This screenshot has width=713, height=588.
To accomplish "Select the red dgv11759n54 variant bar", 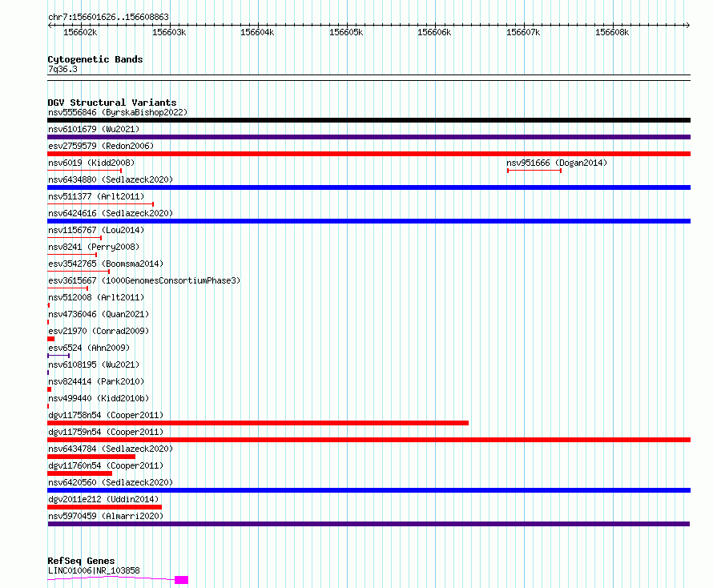I will (x=369, y=440).
